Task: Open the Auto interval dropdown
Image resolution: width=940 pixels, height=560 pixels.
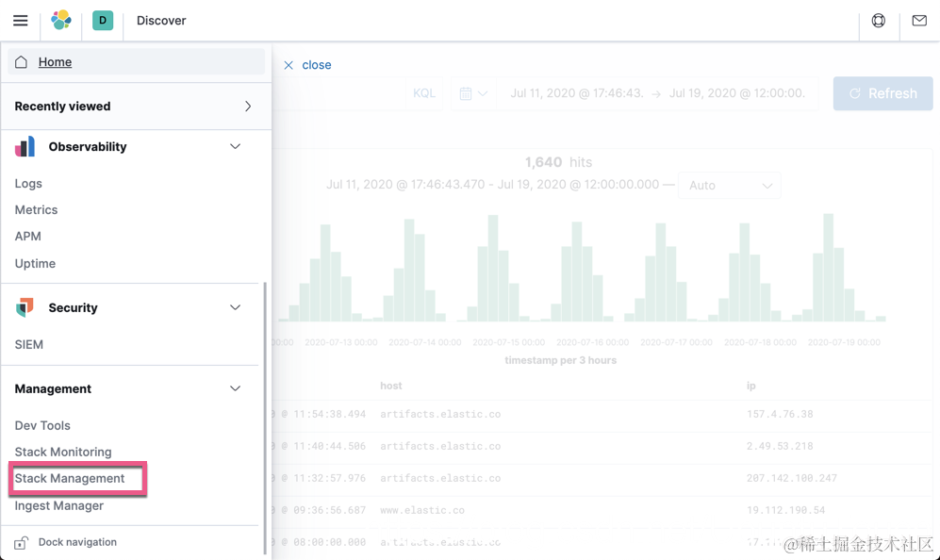Action: click(x=729, y=186)
